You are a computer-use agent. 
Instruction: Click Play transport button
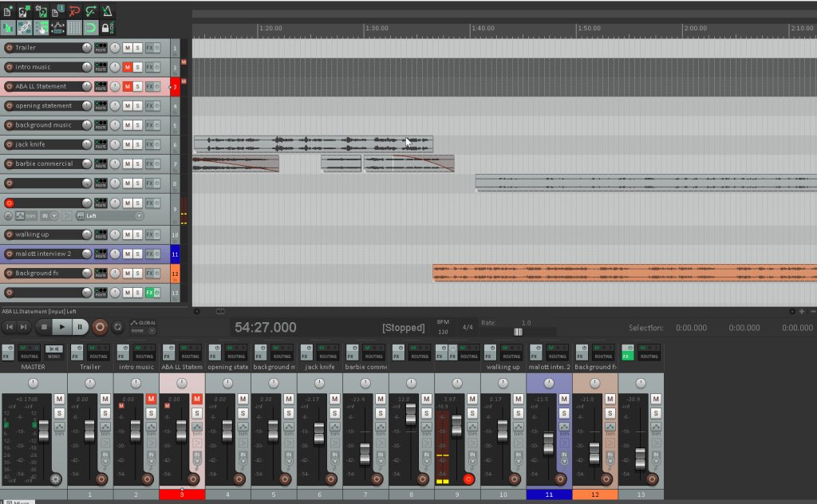pyautogui.click(x=62, y=327)
